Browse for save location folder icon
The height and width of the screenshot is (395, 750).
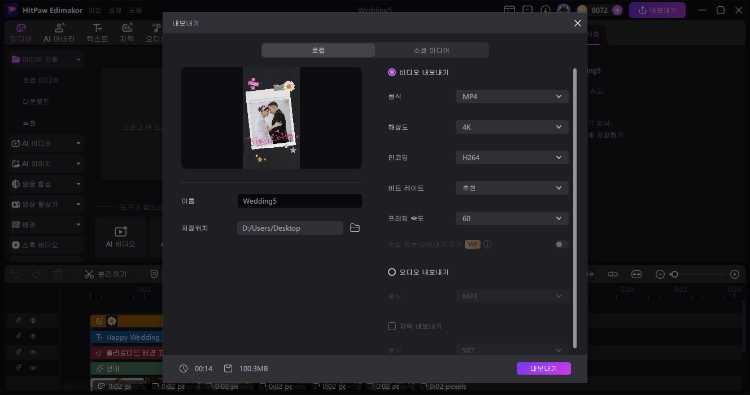354,228
